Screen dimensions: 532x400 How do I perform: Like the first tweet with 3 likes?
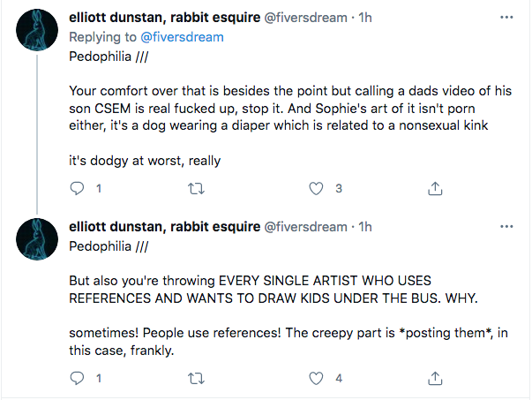pyautogui.click(x=316, y=188)
